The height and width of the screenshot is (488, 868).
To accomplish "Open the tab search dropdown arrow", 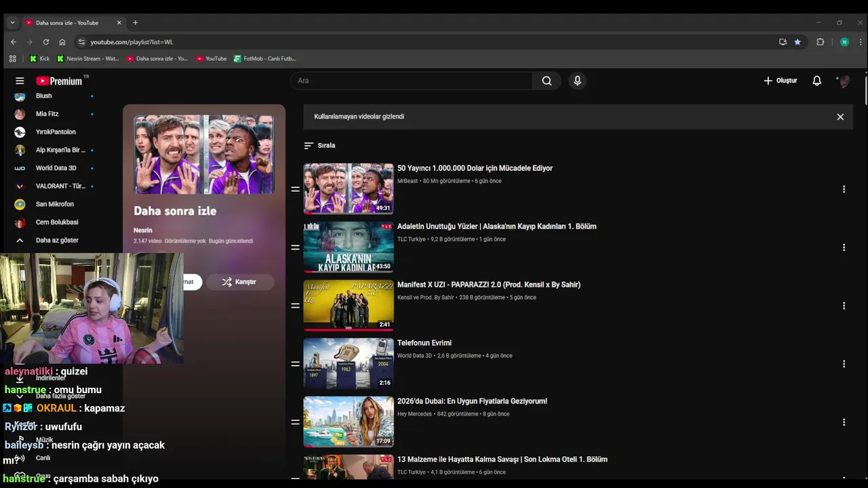I will 12,22.
